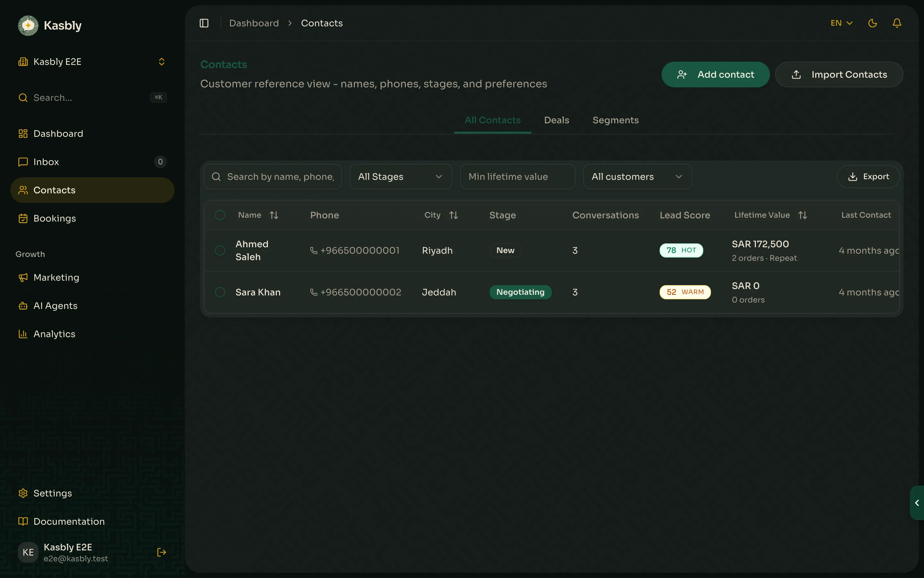Screen dimensions: 924x578
Task: Click the Kasbly logo icon
Action: tap(28, 26)
